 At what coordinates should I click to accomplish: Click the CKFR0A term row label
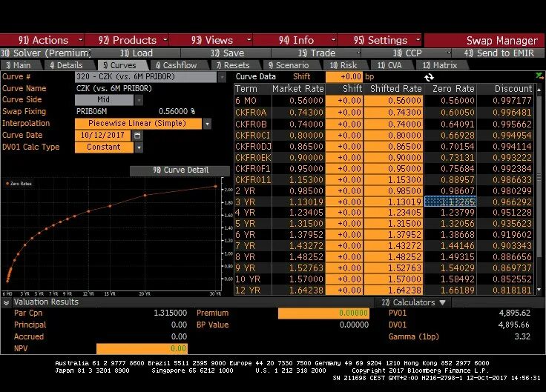(251, 113)
